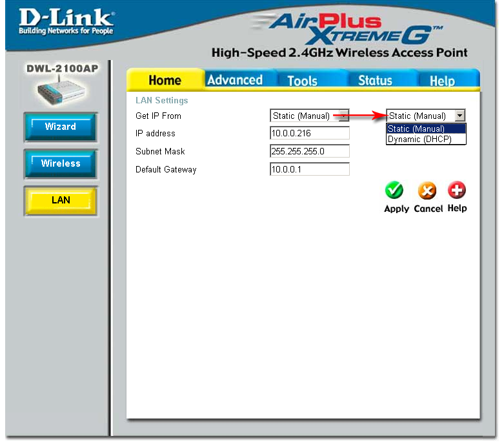Click the D-Link logo
This screenshot has width=504, height=445.
66,21
